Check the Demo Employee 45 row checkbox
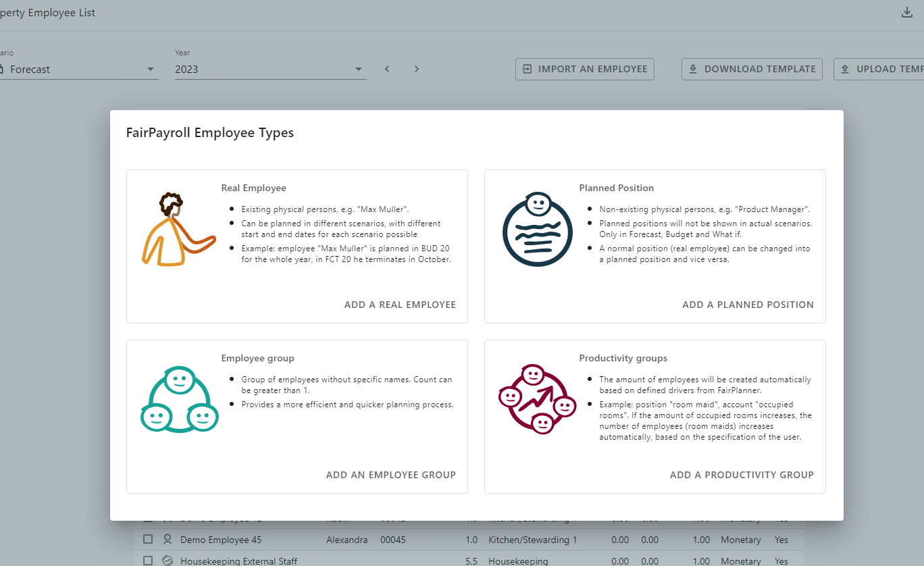The height and width of the screenshot is (566, 924). point(148,540)
